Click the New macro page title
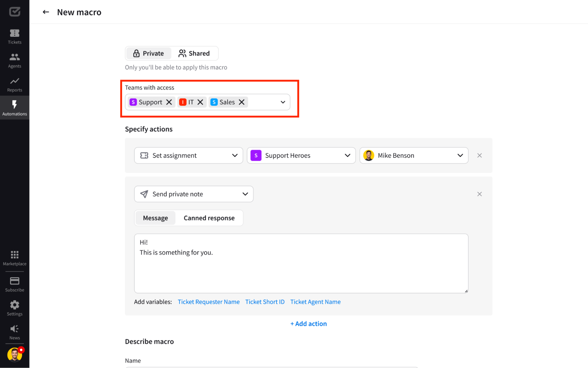The width and height of the screenshot is (588, 368). tap(79, 12)
